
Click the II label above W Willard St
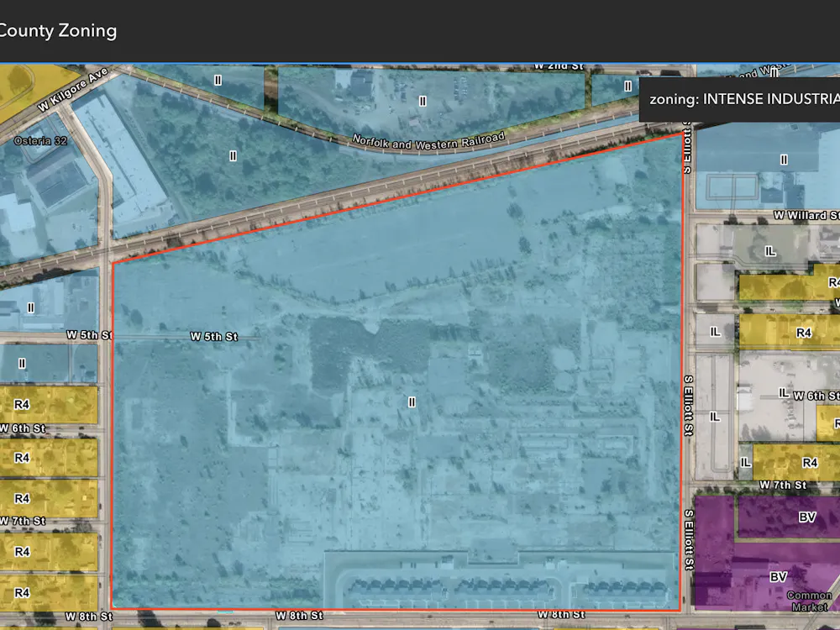(x=784, y=160)
